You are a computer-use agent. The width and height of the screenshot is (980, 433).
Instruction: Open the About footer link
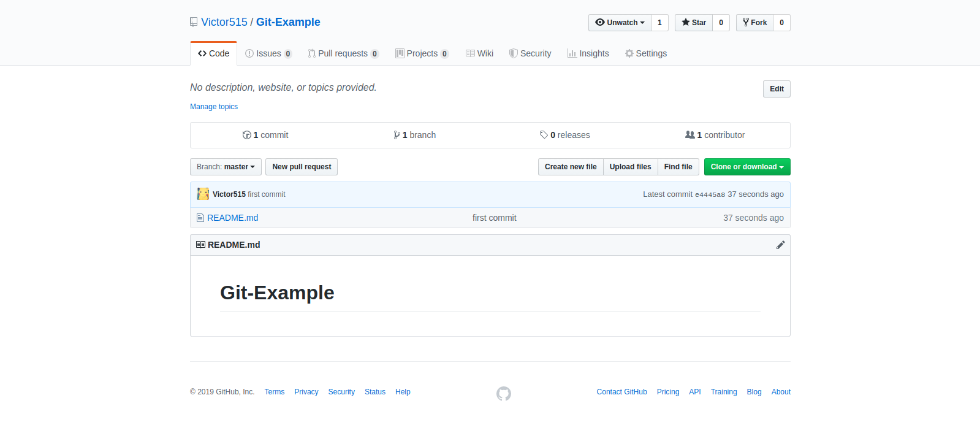click(781, 392)
